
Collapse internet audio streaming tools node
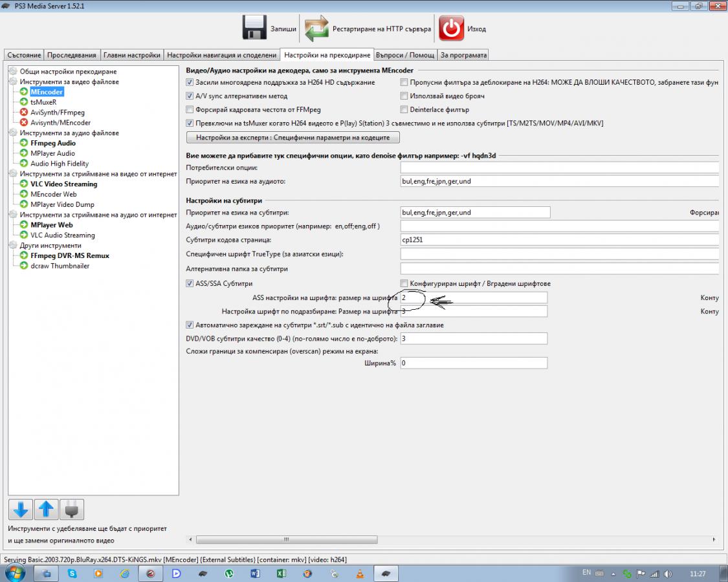(13, 215)
